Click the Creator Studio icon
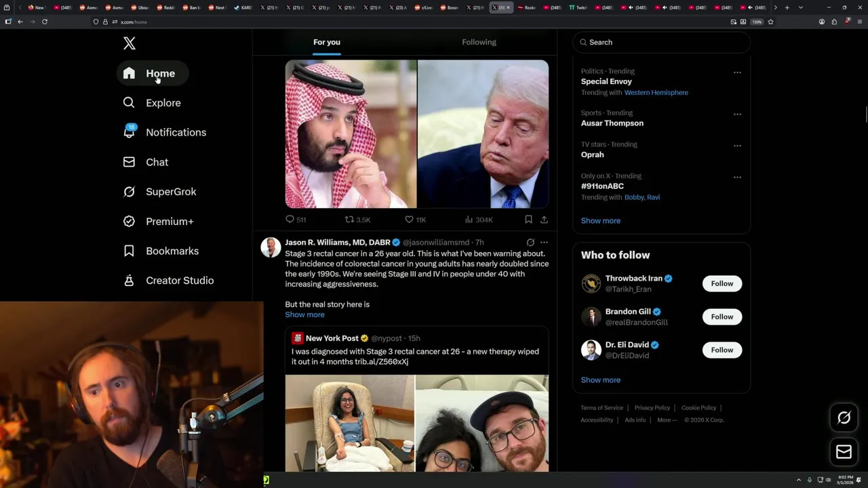 click(129, 281)
